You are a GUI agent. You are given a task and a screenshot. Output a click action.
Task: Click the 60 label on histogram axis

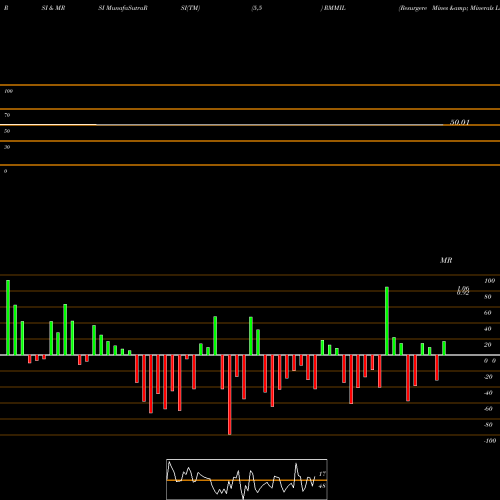488,313
